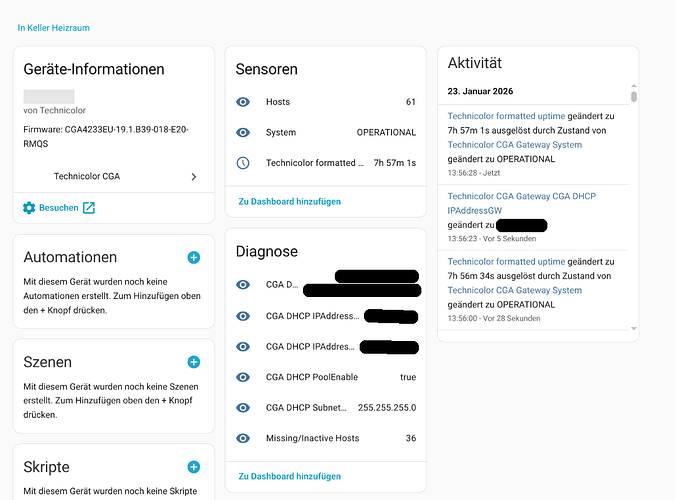Viewport: 675px width, 500px height.
Task: Add a new script with plus icon
Action: pyautogui.click(x=194, y=467)
